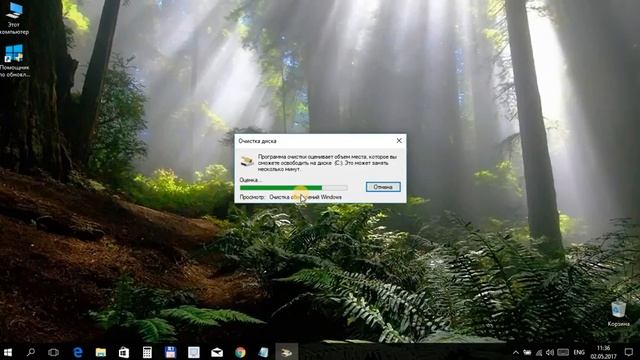
Task: Open the Windows Start menu
Action: tap(8, 352)
